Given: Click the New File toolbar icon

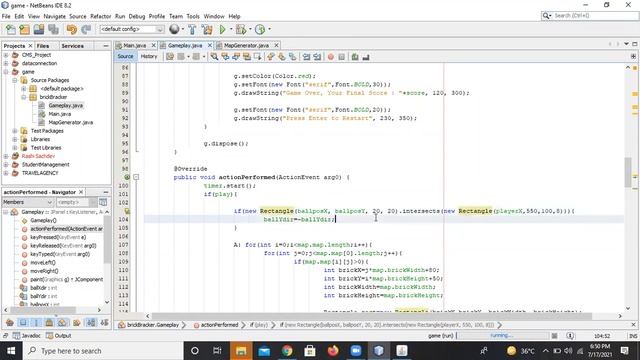Looking at the screenshot, I should (11, 29).
